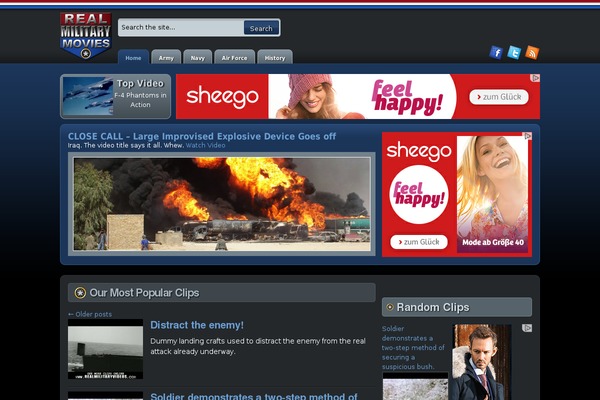The width and height of the screenshot is (600, 400).
Task: Click AdChoices icon on square sheego ad
Action: 527,136
